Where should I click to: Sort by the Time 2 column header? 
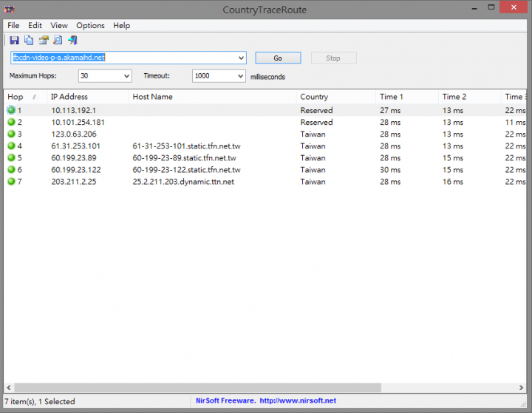click(x=469, y=97)
